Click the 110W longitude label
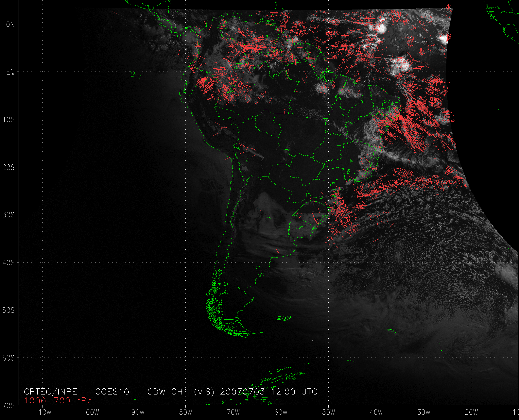 (x=43, y=412)
